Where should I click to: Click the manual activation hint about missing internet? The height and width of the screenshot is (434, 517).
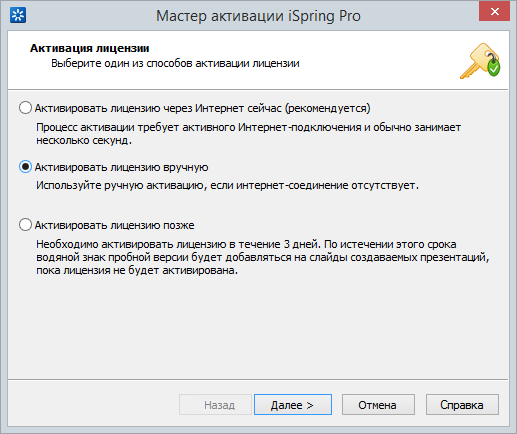point(227,185)
